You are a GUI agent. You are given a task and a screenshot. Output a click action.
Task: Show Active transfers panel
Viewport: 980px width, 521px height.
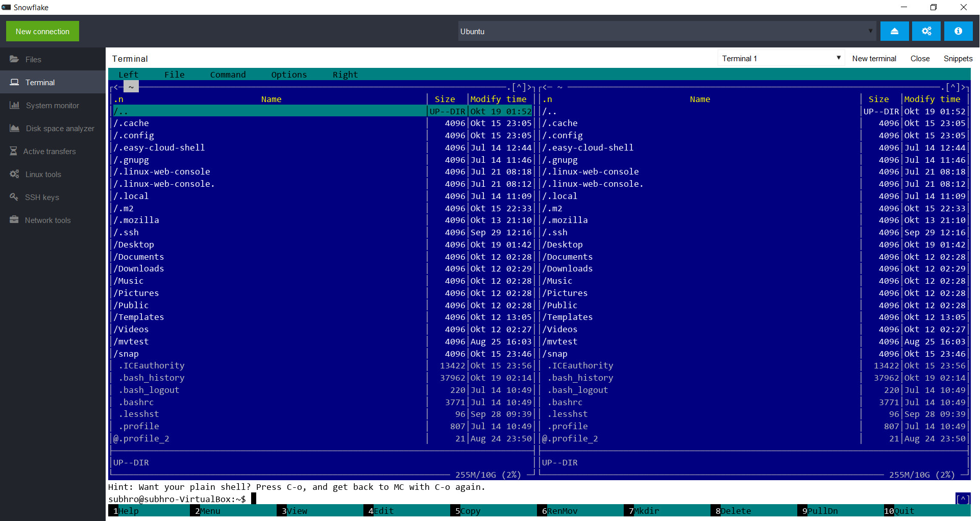tap(53, 151)
